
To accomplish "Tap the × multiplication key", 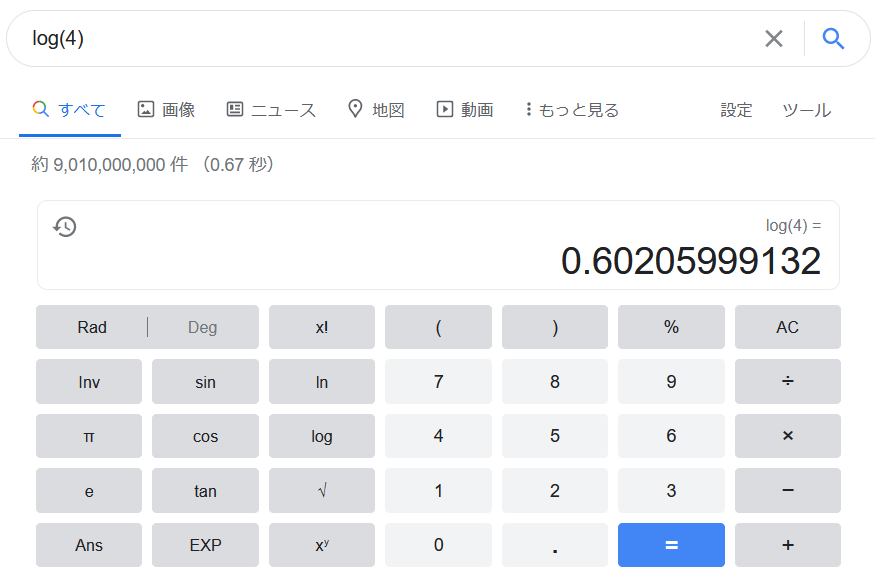I will 787,436.
